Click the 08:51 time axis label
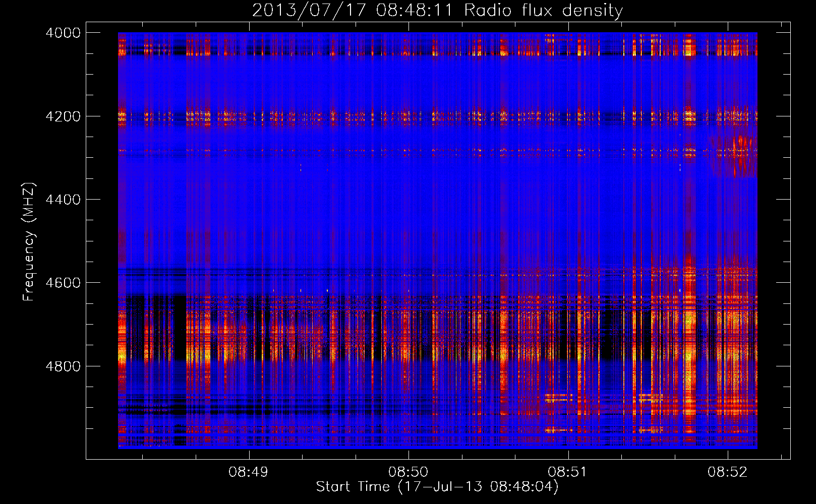 click(x=568, y=472)
